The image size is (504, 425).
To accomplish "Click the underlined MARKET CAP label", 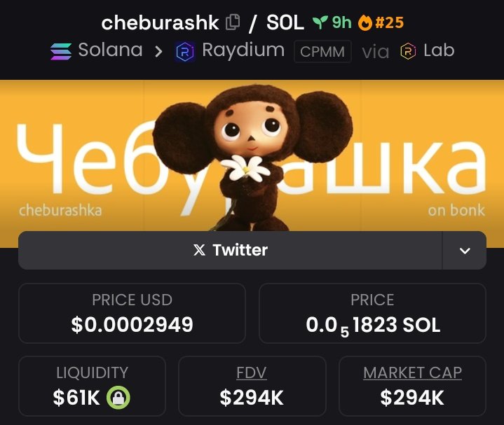I will pos(412,372).
